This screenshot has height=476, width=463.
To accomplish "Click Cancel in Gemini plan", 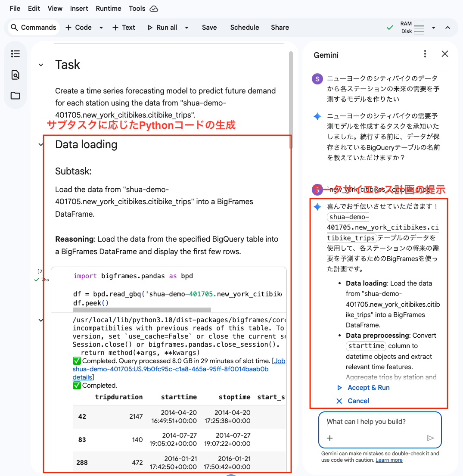I will click(353, 401).
